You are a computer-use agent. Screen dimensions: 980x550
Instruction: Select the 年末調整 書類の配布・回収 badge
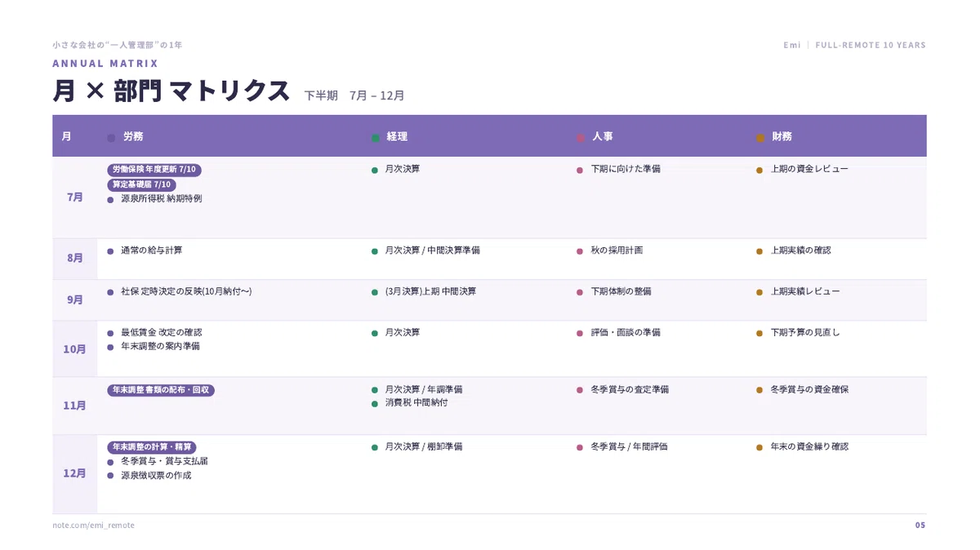161,390
